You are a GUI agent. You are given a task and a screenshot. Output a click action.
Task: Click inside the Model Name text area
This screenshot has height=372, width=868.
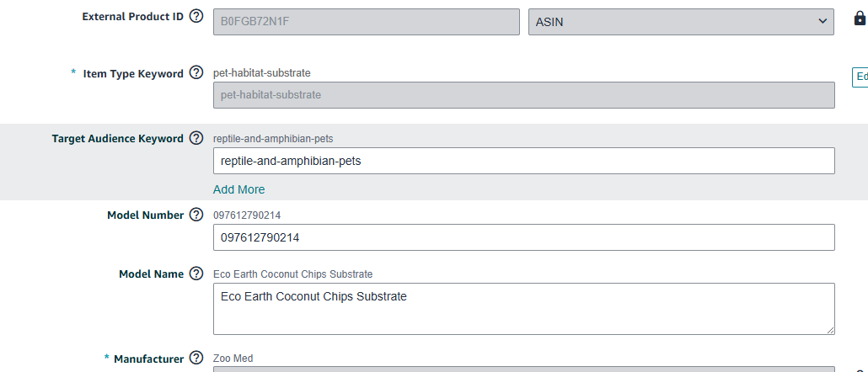click(x=523, y=308)
